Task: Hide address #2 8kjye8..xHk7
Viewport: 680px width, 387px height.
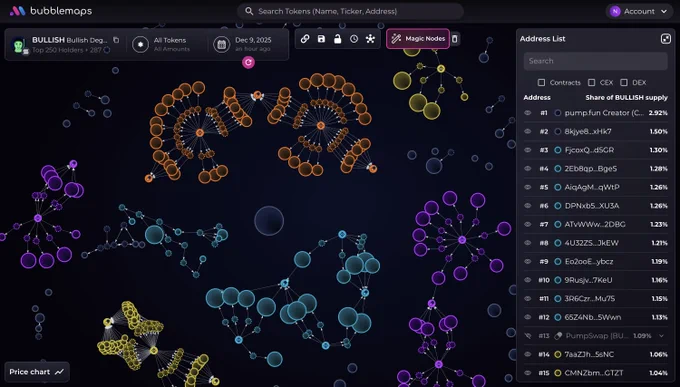Action: [x=528, y=131]
